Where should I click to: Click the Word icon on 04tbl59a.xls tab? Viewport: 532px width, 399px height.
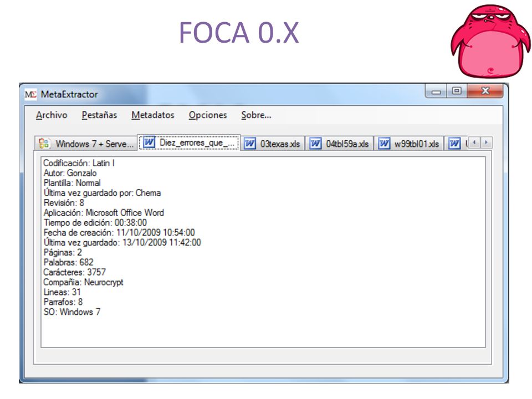pos(315,144)
